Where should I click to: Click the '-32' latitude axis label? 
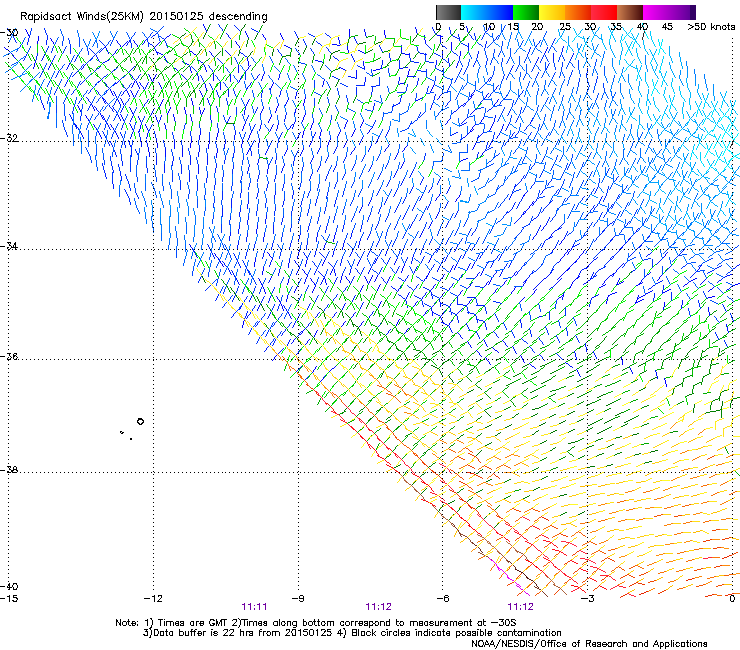click(x=9, y=138)
